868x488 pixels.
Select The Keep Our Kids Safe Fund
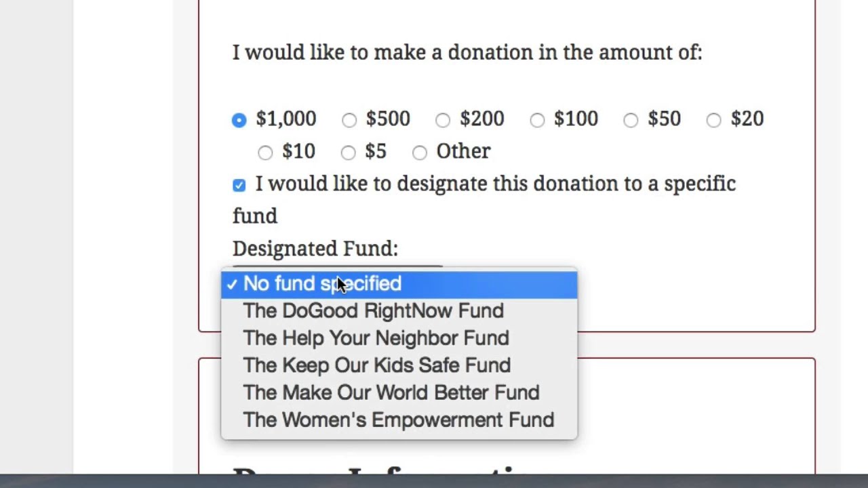click(x=399, y=365)
